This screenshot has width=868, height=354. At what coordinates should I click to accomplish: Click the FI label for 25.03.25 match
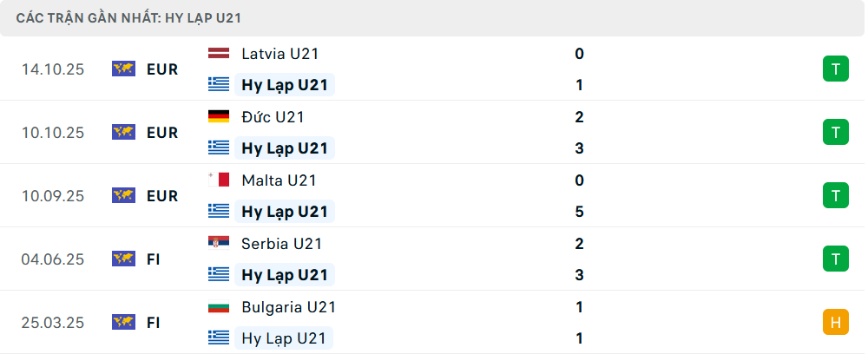(x=153, y=323)
